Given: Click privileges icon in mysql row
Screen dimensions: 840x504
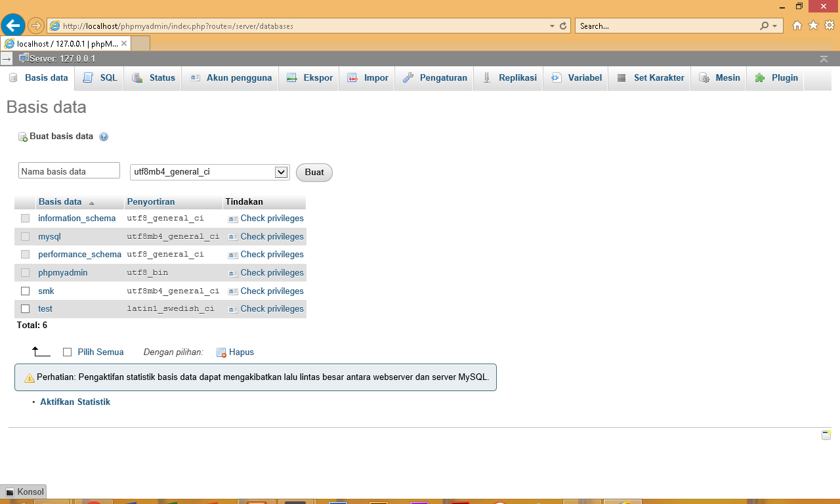Looking at the screenshot, I should point(233,237).
